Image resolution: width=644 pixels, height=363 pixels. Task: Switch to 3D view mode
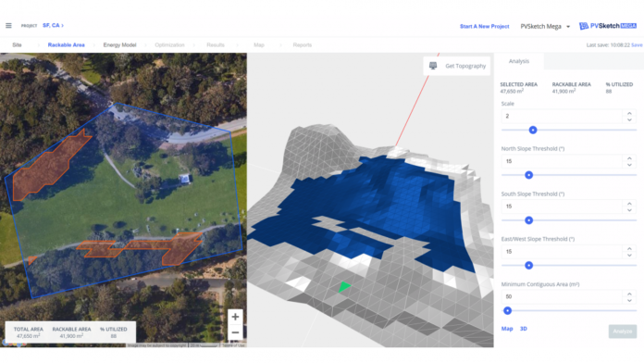point(524,329)
